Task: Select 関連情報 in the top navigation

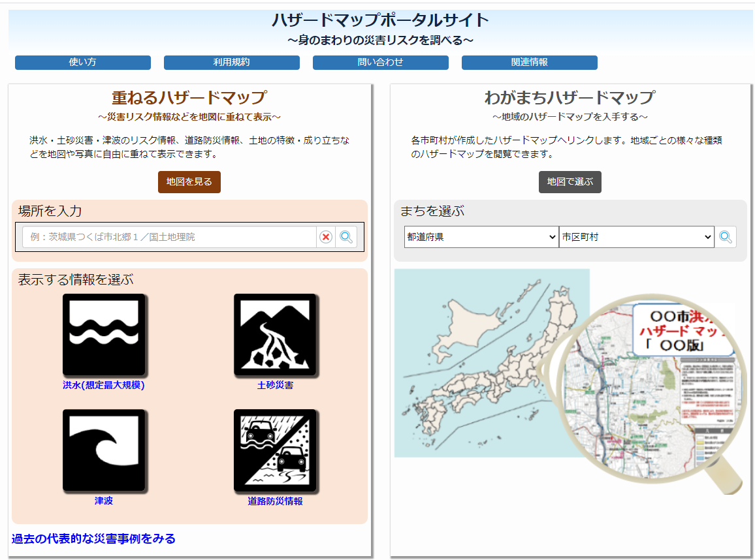Action: pyautogui.click(x=529, y=63)
